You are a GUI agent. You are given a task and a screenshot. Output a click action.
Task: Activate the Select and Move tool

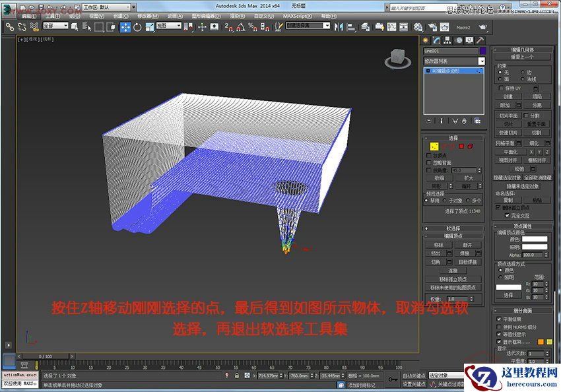tap(124, 28)
